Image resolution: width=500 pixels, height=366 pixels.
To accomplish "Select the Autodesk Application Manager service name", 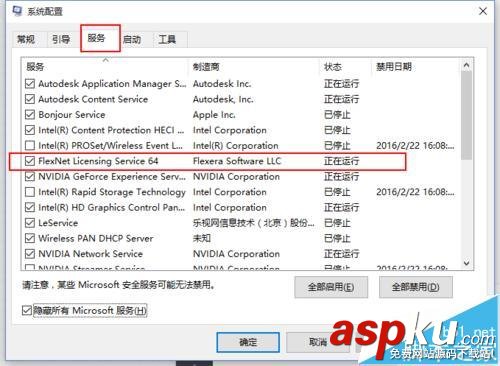I will [112, 84].
